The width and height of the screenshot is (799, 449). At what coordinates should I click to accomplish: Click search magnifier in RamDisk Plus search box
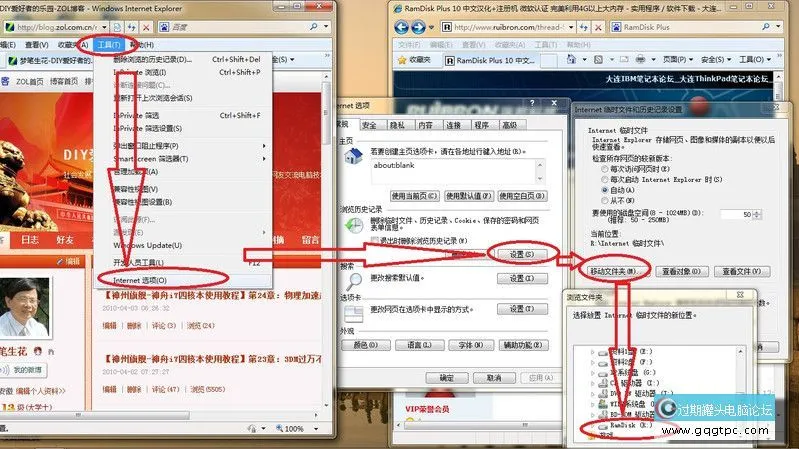coord(766,27)
